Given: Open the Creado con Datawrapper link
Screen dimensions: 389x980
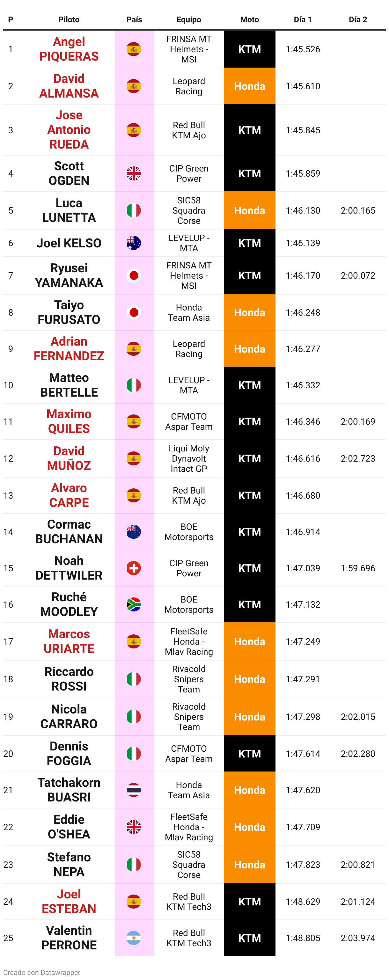Looking at the screenshot, I should coord(42,972).
